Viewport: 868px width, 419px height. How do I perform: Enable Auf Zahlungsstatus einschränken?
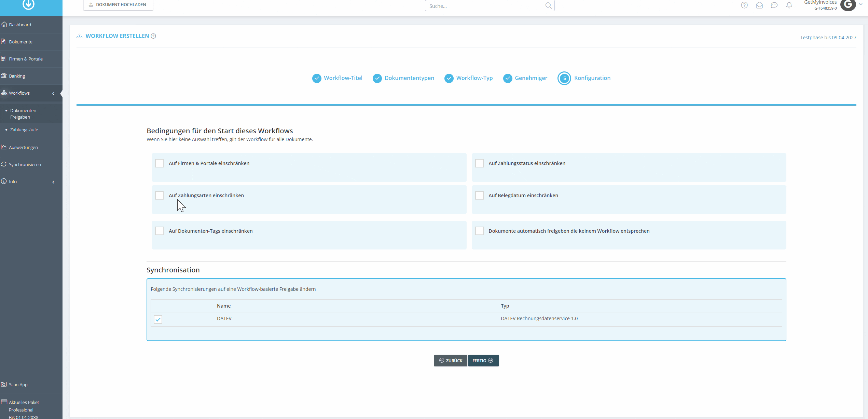[479, 163]
